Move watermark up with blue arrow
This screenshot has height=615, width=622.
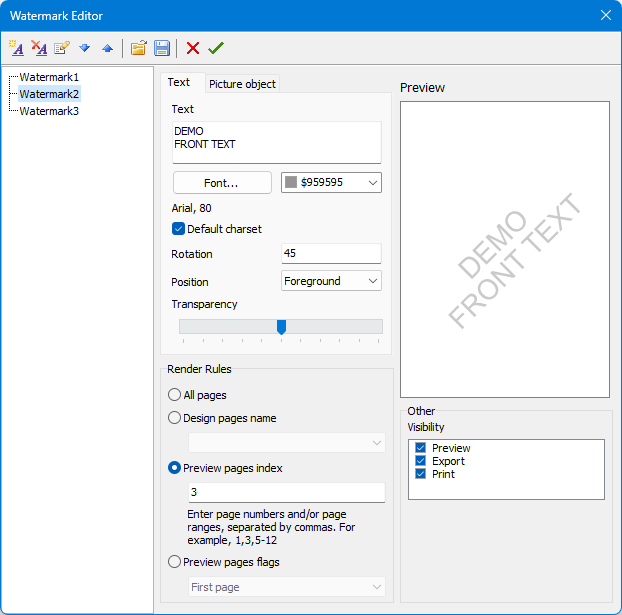click(107, 48)
